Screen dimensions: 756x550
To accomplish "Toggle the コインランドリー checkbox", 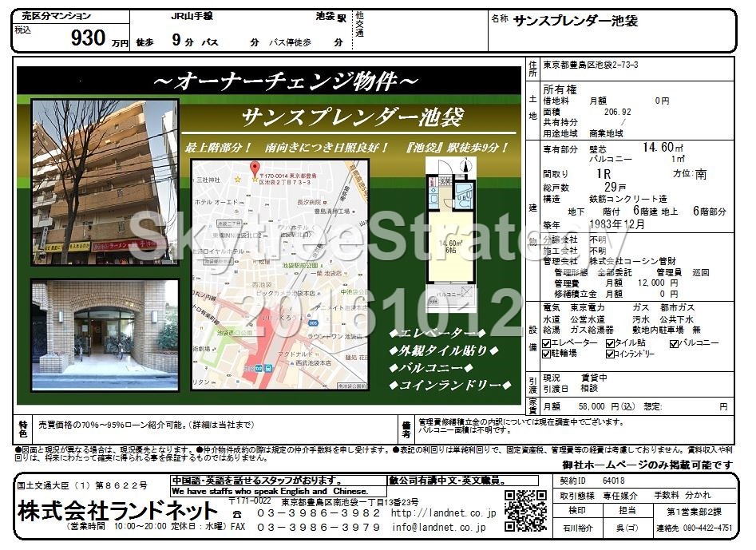I will coord(610,354).
